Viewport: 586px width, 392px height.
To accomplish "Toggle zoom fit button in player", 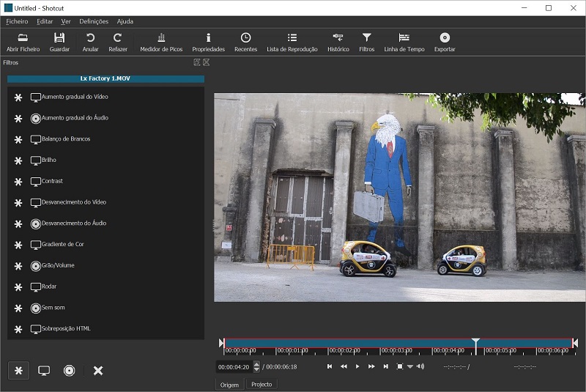I will tap(399, 366).
